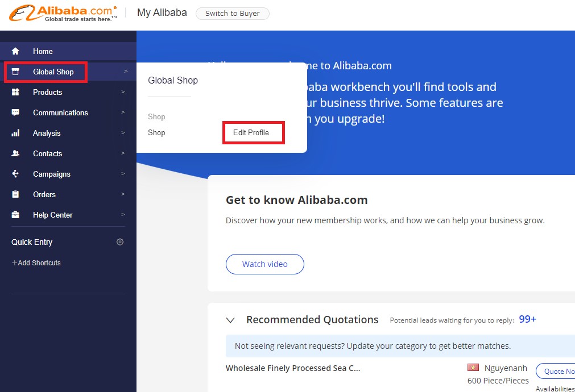Expand the Analysis submenu arrow

click(123, 132)
